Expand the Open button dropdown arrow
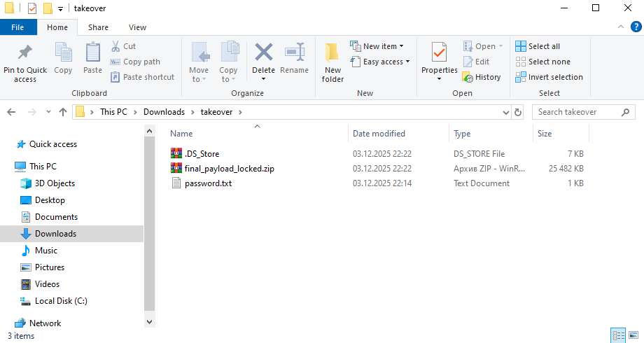The image size is (644, 343). tap(500, 46)
